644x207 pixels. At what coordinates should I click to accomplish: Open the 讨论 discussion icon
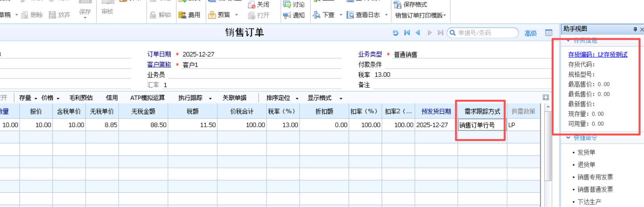coord(287,4)
